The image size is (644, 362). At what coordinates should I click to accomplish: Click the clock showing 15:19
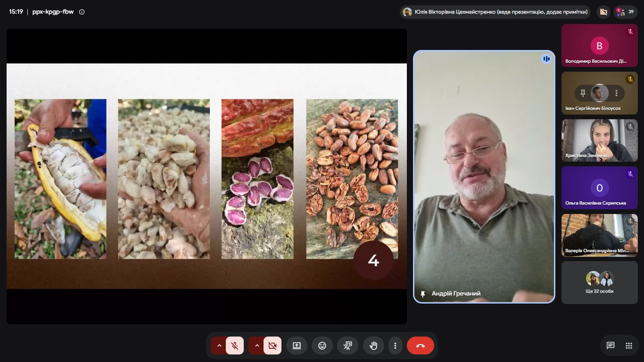[x=16, y=12]
